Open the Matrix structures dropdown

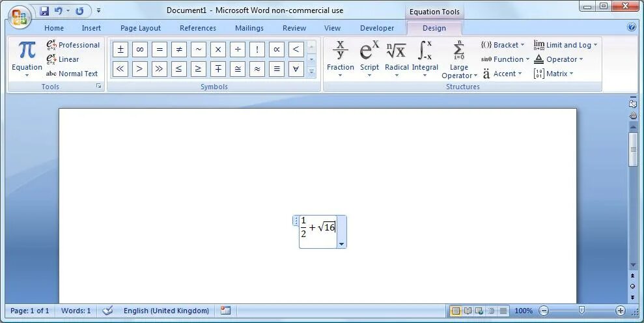coord(553,74)
